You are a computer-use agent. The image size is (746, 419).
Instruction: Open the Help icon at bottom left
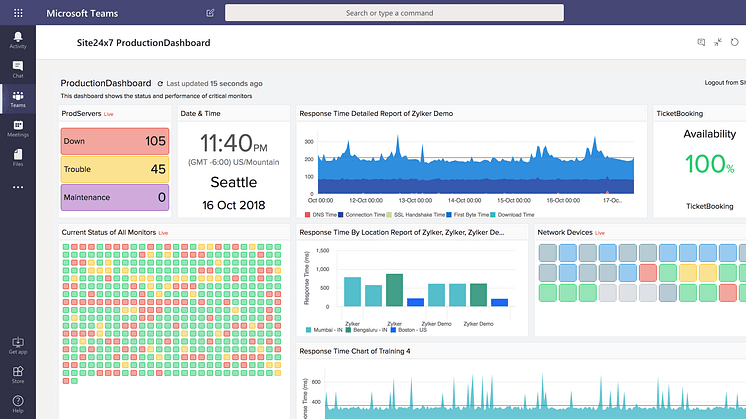pos(18,404)
